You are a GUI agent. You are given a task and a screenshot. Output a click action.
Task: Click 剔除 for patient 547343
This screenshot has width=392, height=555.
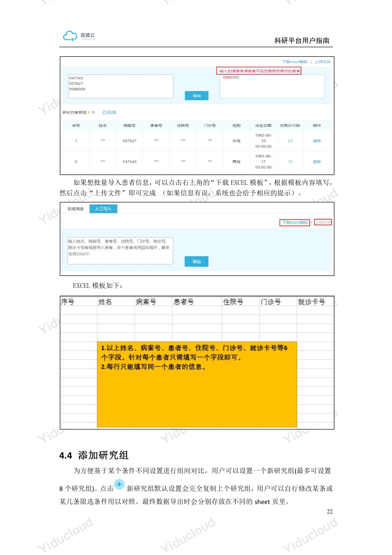317,162
